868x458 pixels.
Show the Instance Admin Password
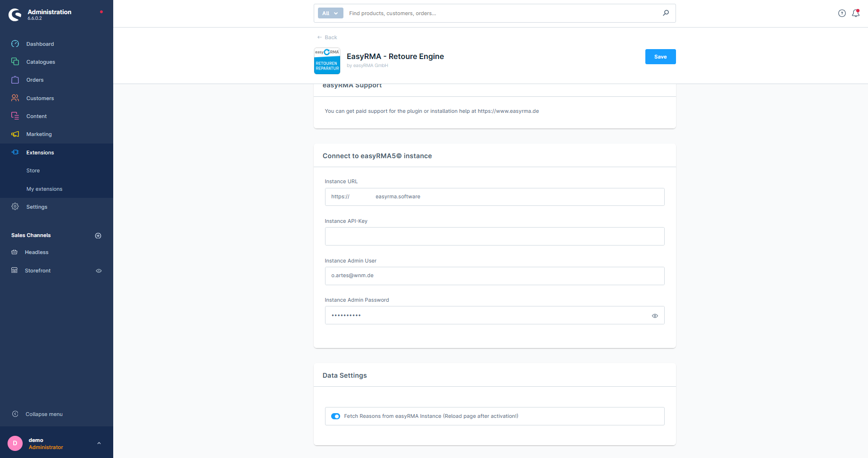[655, 316]
